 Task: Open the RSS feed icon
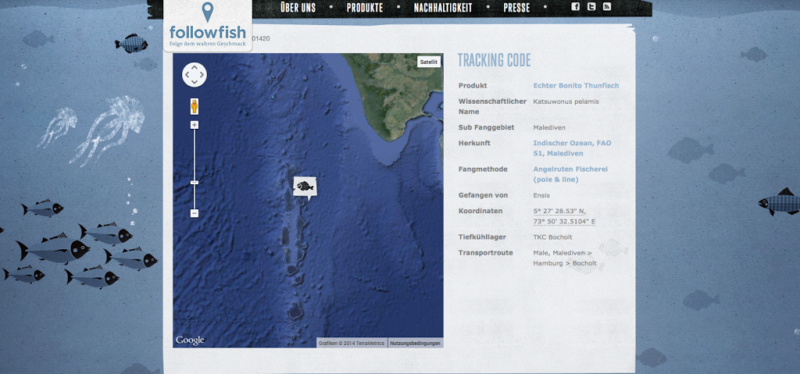click(607, 7)
